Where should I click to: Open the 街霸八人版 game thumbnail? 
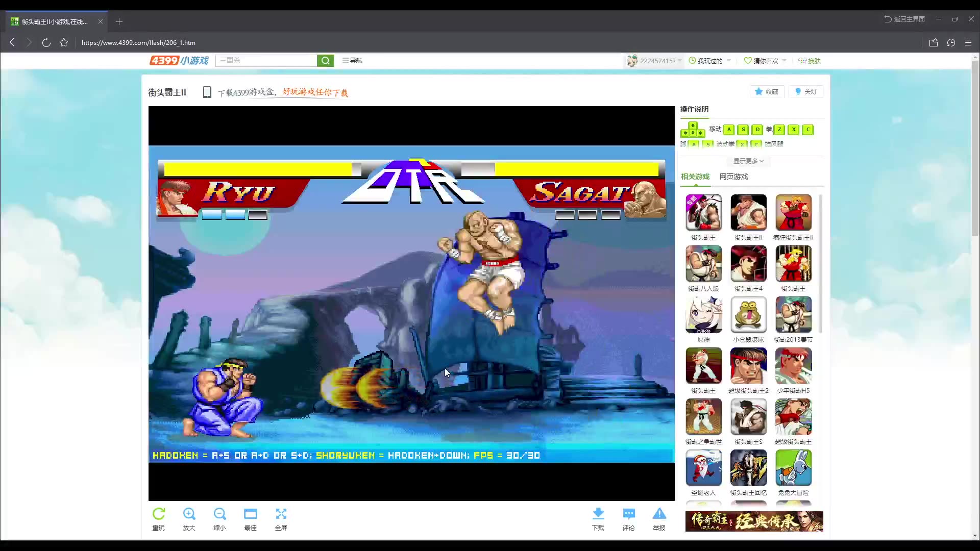pos(703,263)
